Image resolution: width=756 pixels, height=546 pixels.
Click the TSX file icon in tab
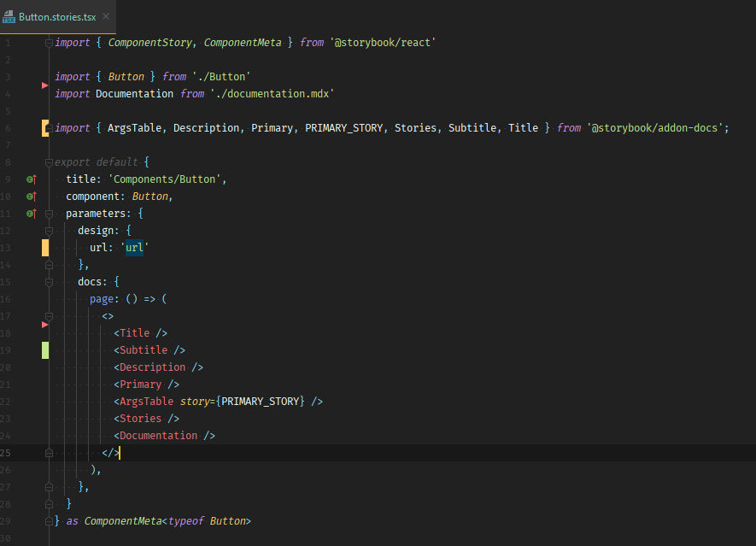[x=9, y=17]
